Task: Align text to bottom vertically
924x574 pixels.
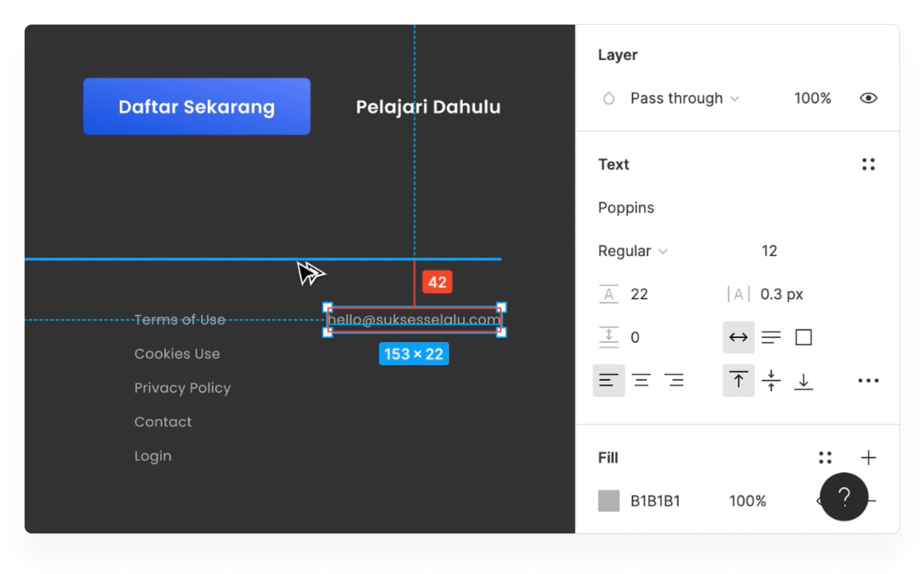Action: 803,381
